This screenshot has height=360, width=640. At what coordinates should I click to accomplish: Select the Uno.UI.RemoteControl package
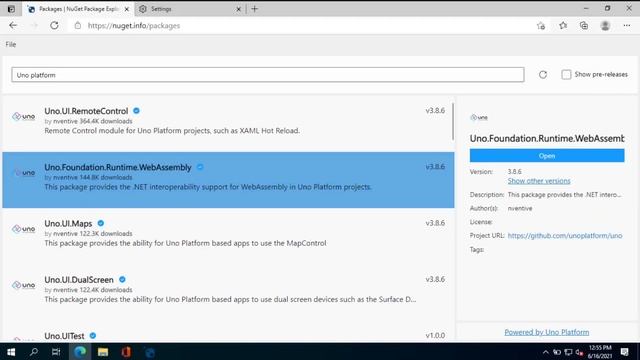228,124
